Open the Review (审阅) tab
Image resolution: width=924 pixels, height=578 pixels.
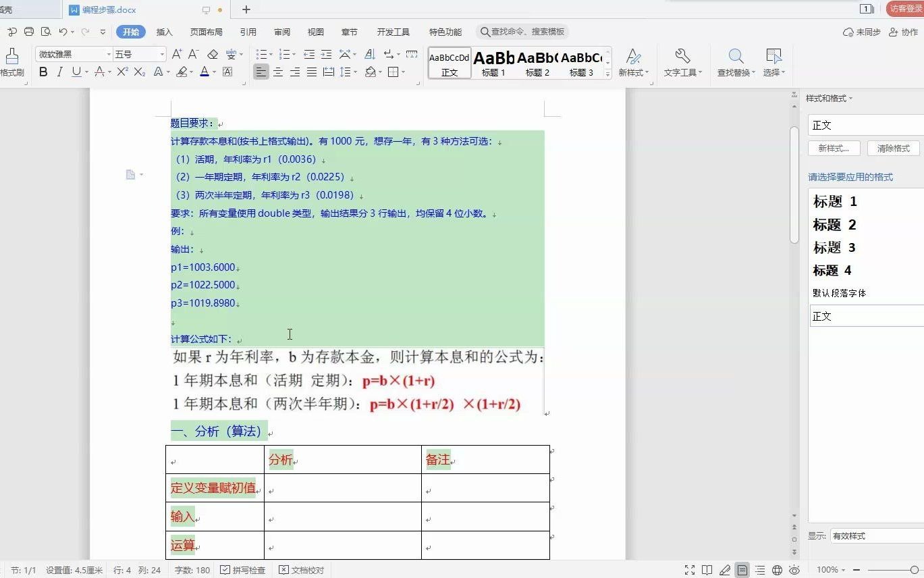pyautogui.click(x=282, y=32)
